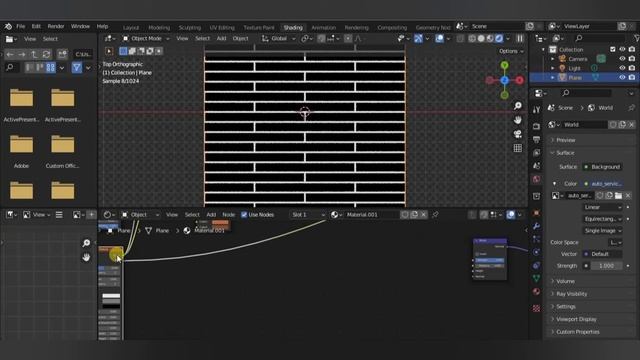The height and width of the screenshot is (360, 640).
Task: Switch to the UV Editing workspace tab
Action: point(222,28)
